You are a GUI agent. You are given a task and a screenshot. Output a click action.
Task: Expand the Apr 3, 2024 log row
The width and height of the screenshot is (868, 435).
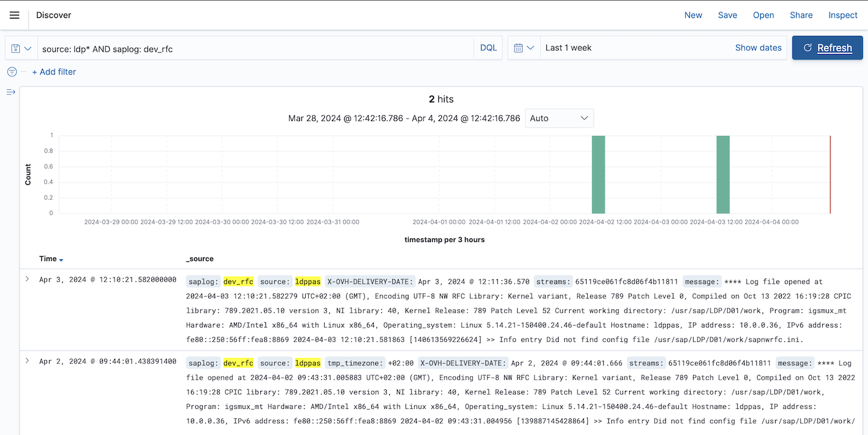pyautogui.click(x=27, y=279)
